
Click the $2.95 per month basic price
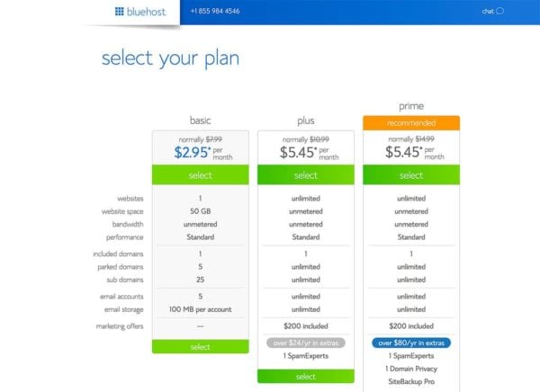(193, 153)
